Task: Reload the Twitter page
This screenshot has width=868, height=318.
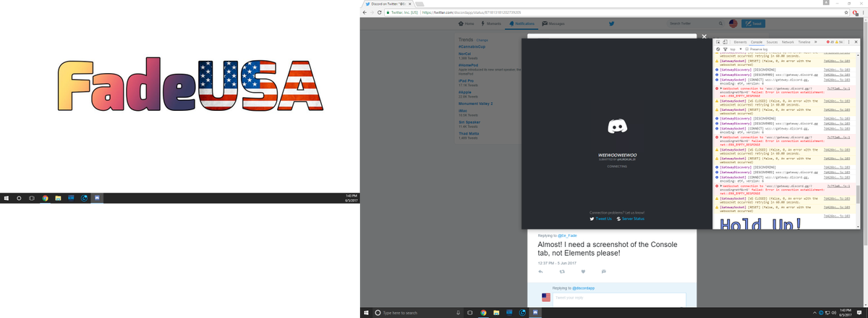Action: pos(380,12)
